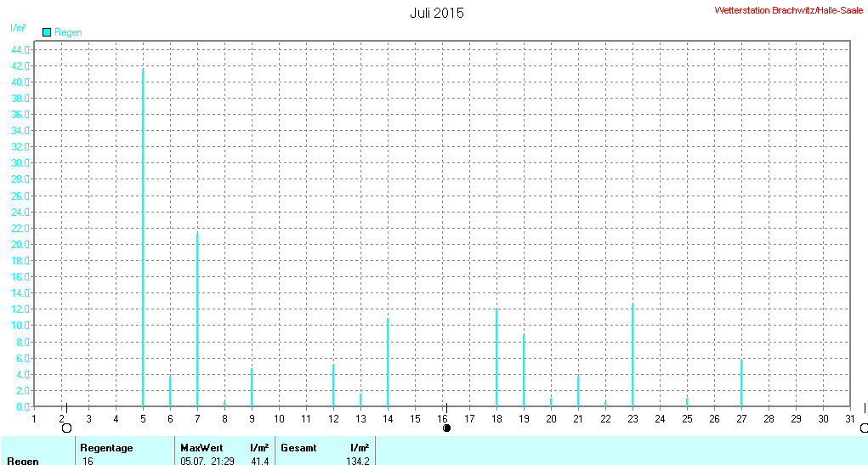Open the Wetterstation Brachwitz/Halle-Saale link
The image size is (868, 465).
tap(788, 10)
